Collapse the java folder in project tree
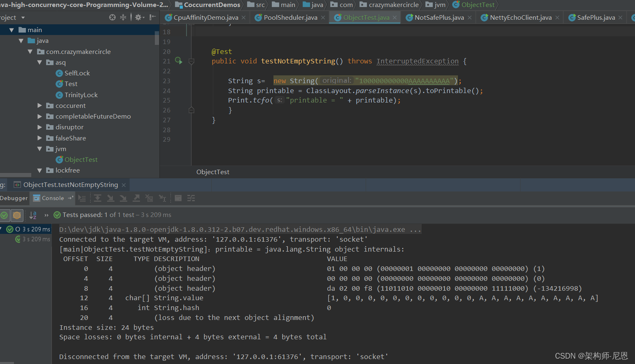This screenshot has width=635, height=364. point(21,41)
